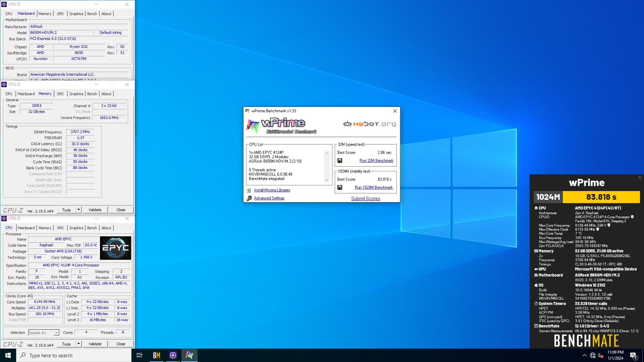Click Validate in bottom CPU-Z window

click(95, 344)
